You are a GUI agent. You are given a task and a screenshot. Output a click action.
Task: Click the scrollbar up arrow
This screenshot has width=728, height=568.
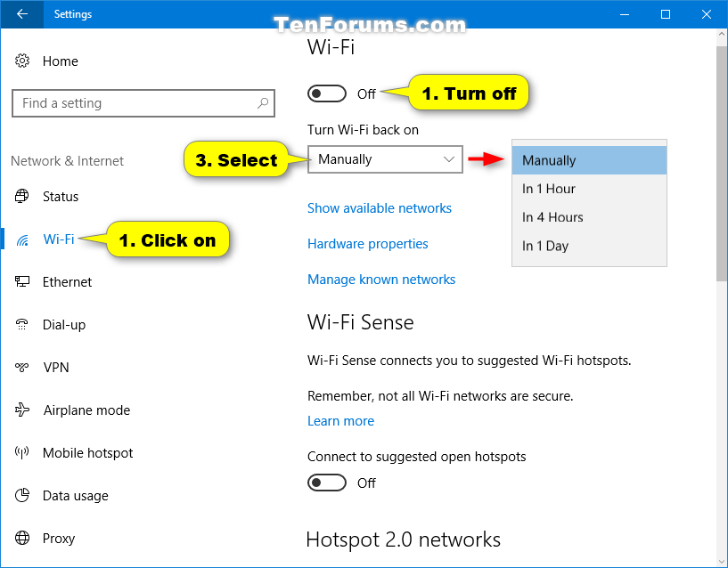point(722,35)
